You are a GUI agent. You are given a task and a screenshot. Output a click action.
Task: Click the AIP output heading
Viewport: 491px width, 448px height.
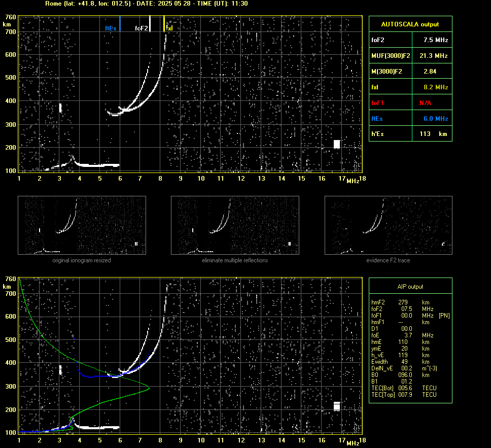click(410, 287)
